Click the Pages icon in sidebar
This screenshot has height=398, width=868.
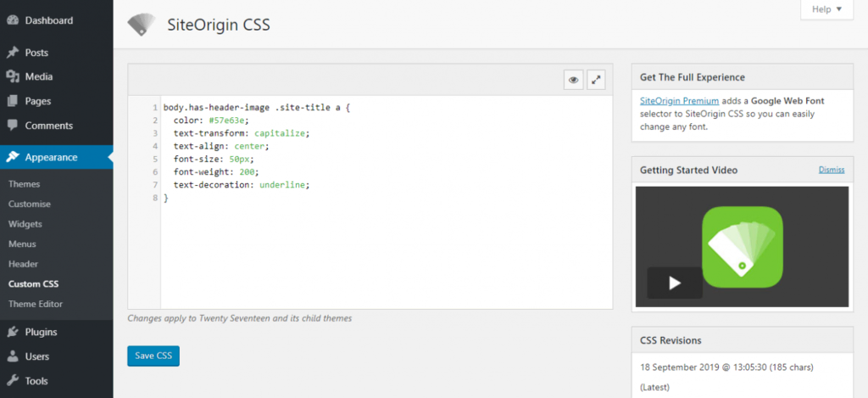point(13,101)
